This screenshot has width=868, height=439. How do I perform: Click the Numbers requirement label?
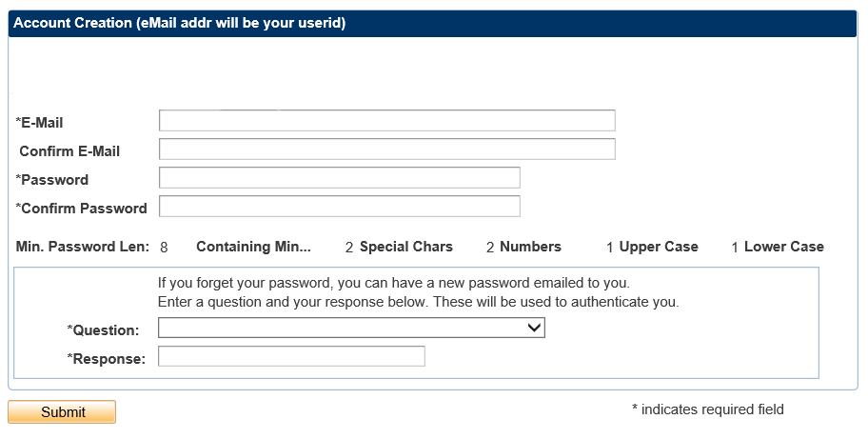tap(530, 247)
